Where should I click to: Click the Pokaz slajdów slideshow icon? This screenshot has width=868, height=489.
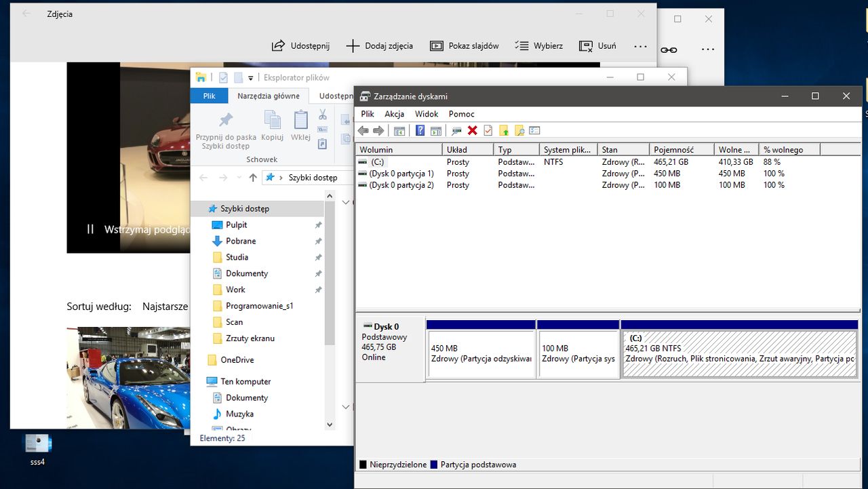pos(437,46)
